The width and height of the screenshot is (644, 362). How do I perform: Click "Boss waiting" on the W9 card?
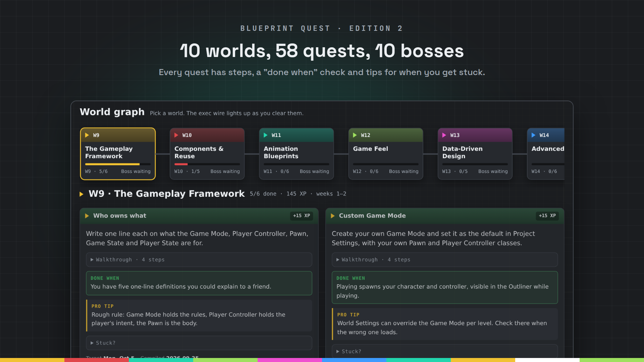pos(136,171)
